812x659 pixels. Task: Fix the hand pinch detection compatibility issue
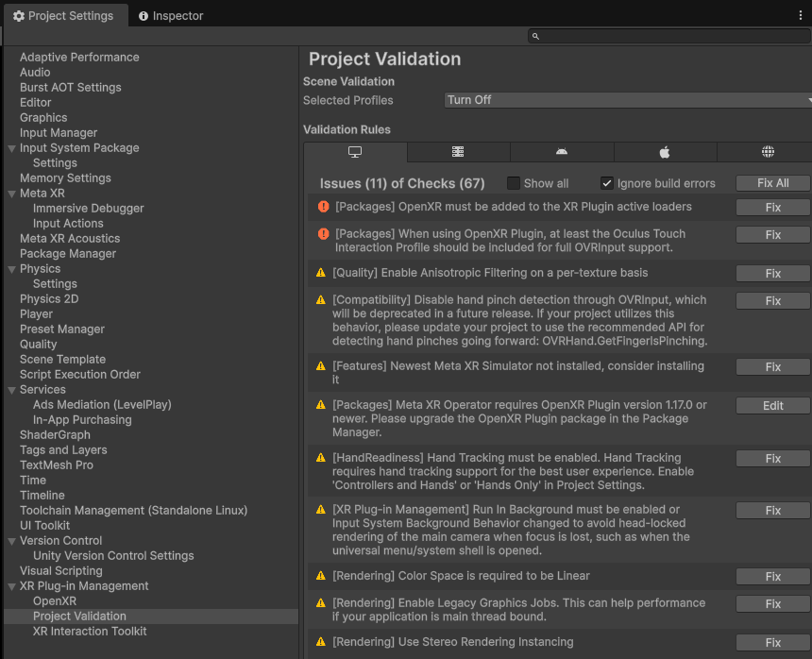tap(772, 301)
